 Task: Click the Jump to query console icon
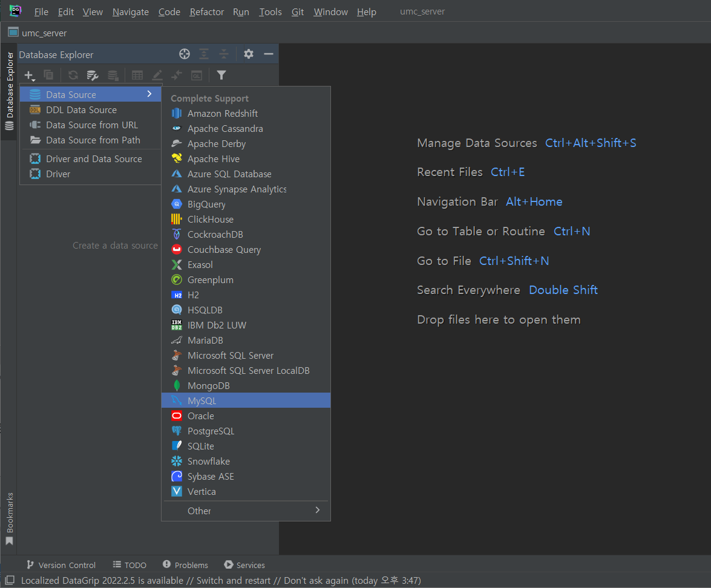click(196, 75)
